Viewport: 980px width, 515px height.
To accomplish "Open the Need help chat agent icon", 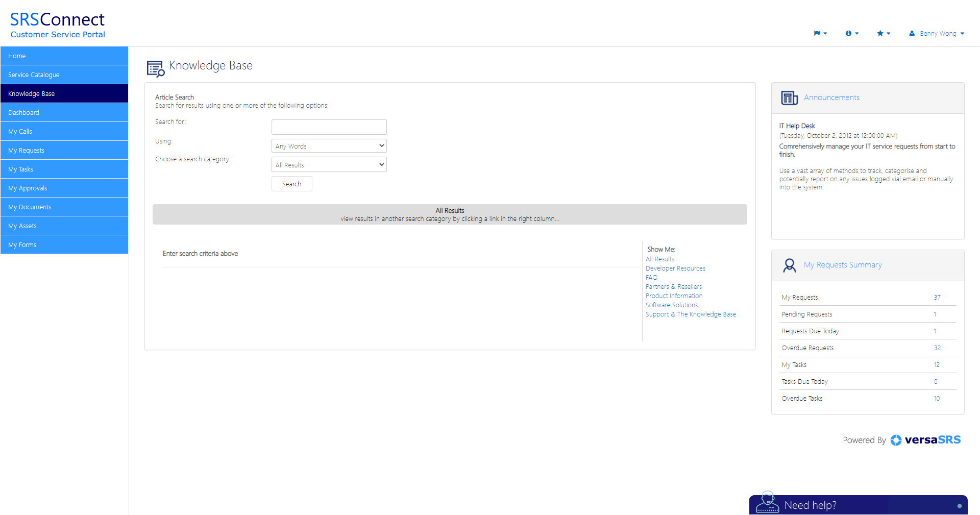I will pos(767,503).
